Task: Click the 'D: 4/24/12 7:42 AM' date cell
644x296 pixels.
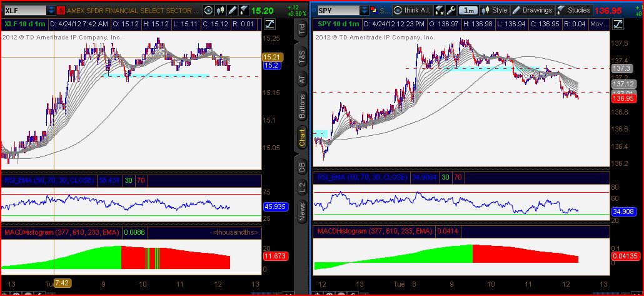Action: (x=79, y=24)
